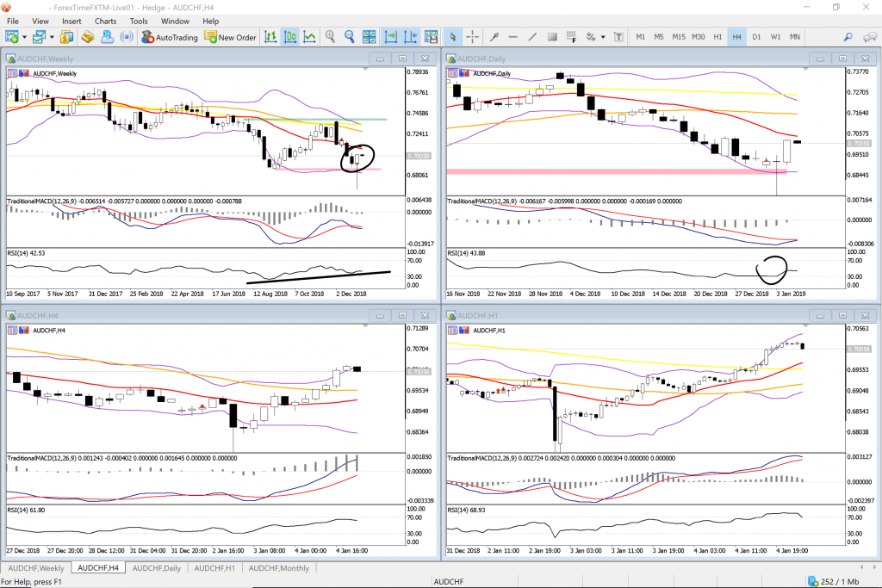Switch to line chart display
Screen dimensions: 882x588
[x=308, y=37]
